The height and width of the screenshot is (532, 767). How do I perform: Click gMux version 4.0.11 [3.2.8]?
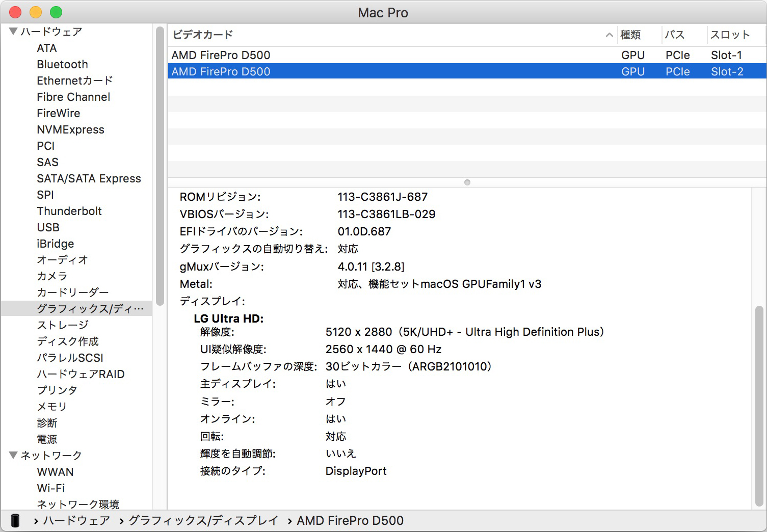pos(371,267)
